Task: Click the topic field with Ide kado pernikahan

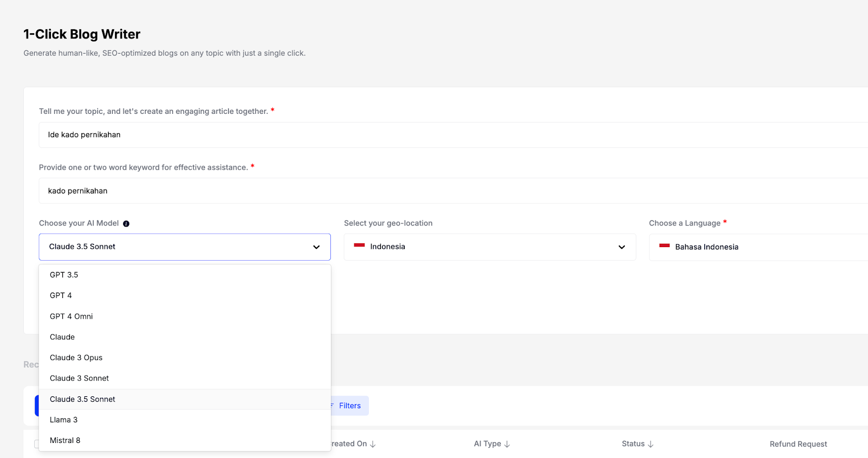Action: pyautogui.click(x=454, y=135)
